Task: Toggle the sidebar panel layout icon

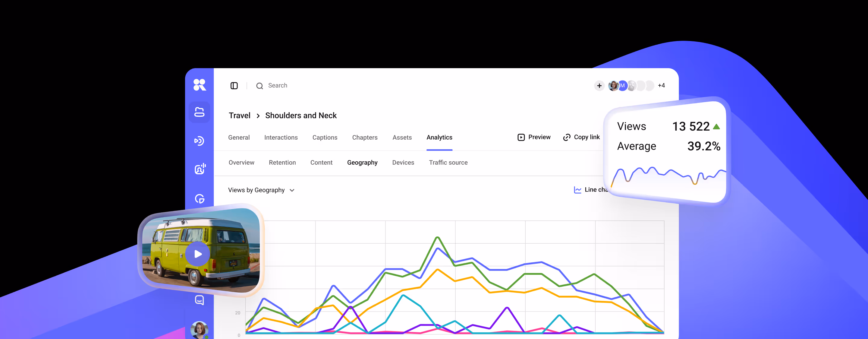Action: click(x=234, y=86)
